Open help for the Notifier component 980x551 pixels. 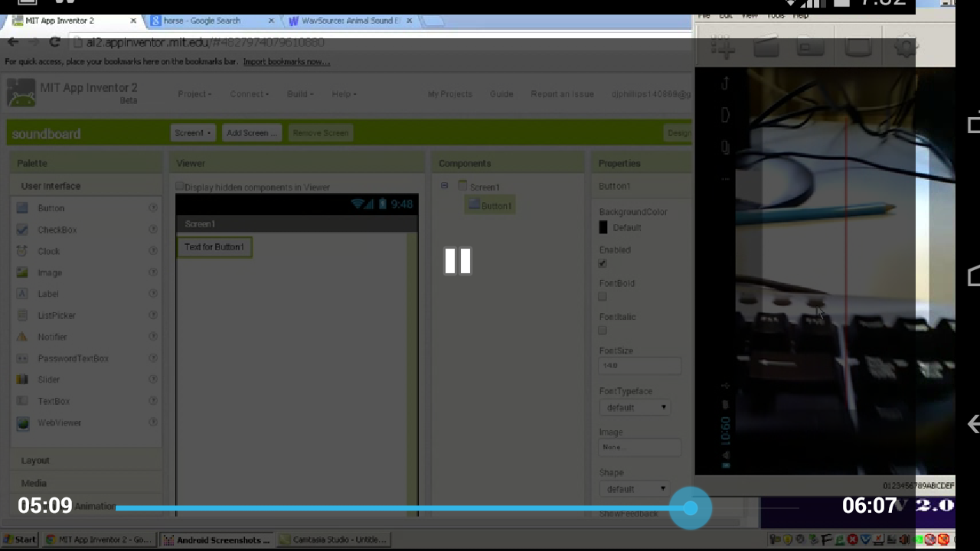tap(153, 337)
